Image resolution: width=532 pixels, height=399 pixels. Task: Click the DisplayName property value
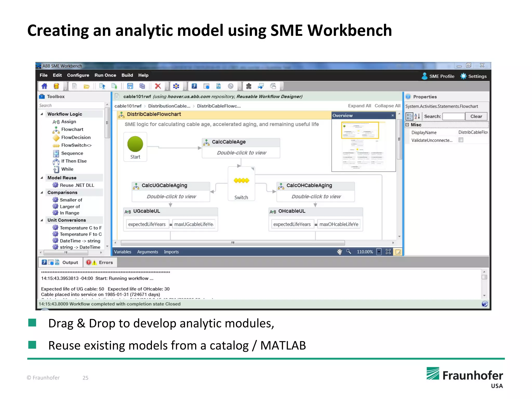[473, 132]
